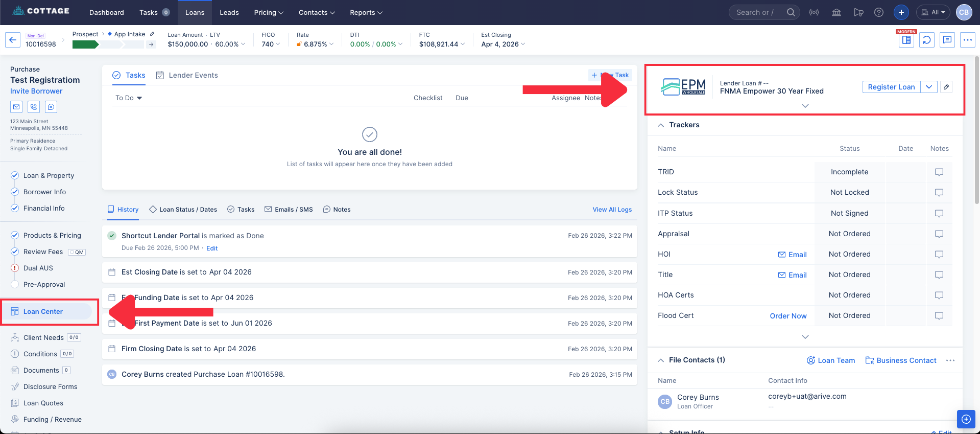Open notes icon for ITP Status tracker

pos(939,213)
